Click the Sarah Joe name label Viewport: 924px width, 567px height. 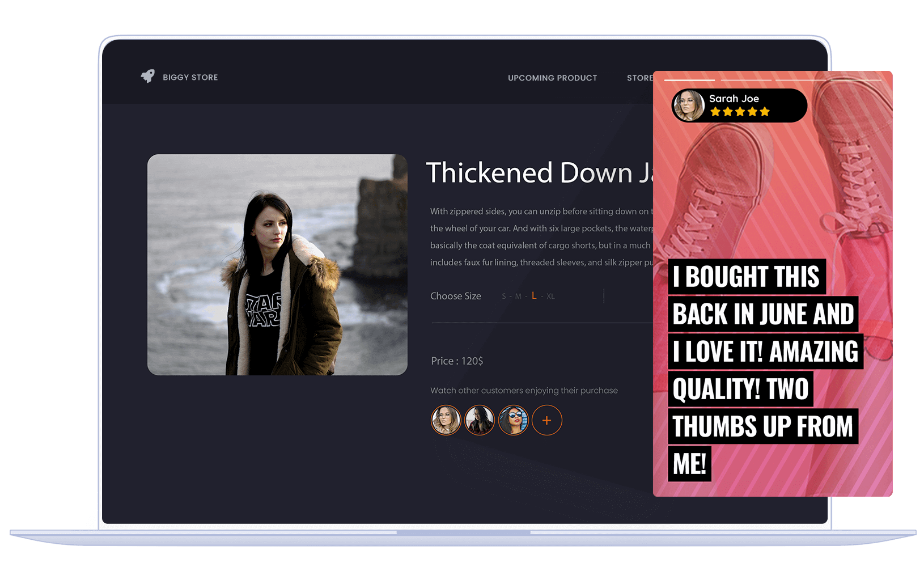tap(734, 99)
